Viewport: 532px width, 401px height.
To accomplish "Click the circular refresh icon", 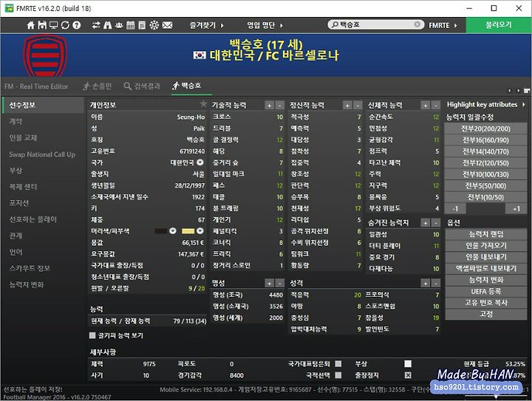I will tap(65, 25).
